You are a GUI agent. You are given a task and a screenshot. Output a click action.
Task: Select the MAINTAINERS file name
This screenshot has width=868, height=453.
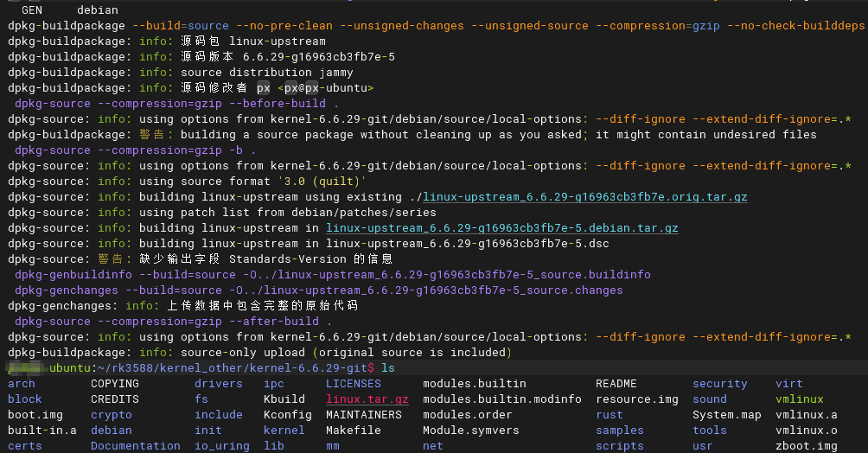click(364, 415)
